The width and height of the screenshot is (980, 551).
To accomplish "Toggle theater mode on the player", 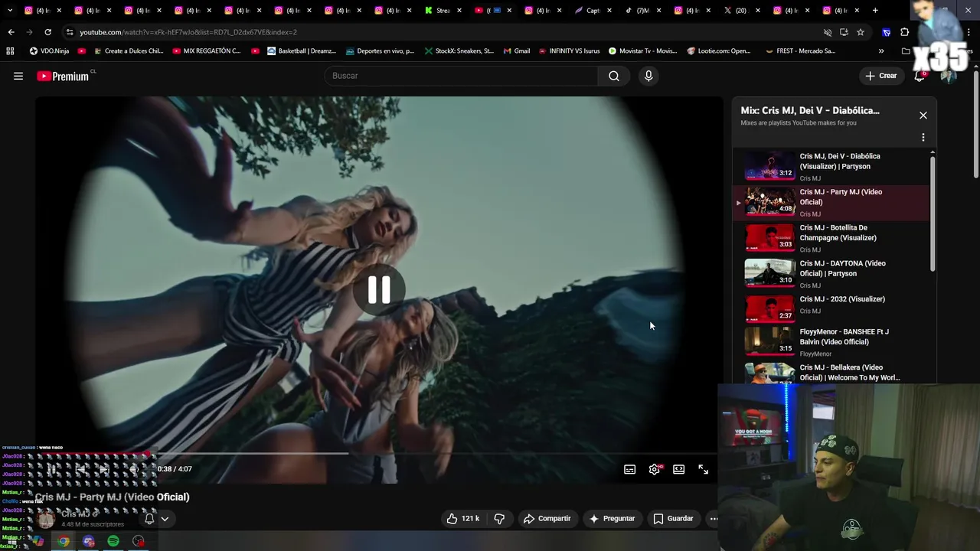I will click(x=678, y=469).
